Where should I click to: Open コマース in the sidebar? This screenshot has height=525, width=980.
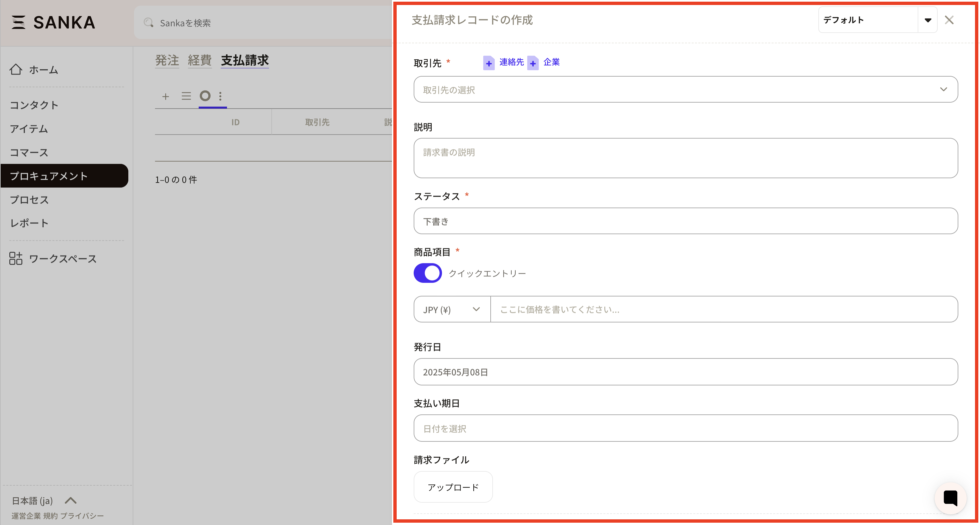(29, 153)
